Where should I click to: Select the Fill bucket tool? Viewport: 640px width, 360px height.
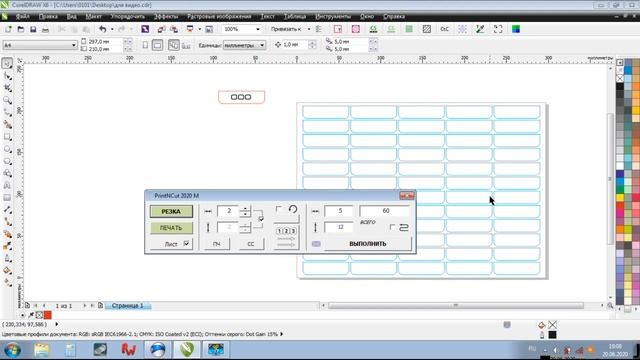7,271
